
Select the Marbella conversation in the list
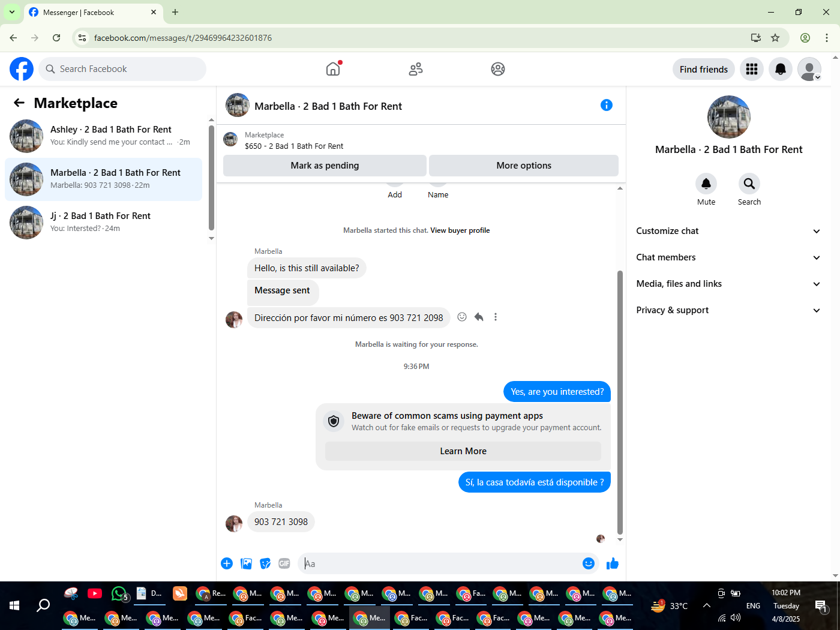[104, 179]
